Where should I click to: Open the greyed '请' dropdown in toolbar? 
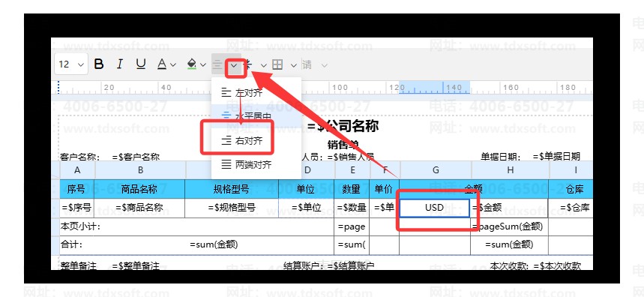pyautogui.click(x=315, y=64)
